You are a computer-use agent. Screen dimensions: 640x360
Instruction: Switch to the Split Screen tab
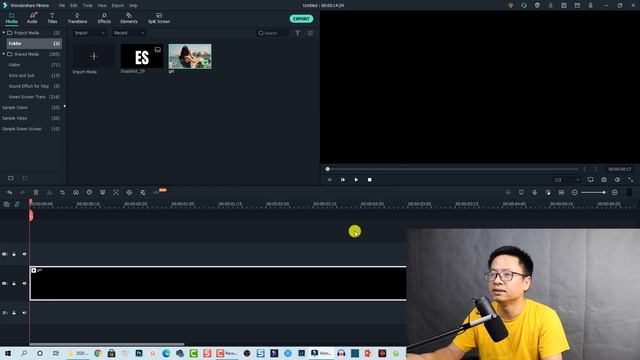[159, 18]
